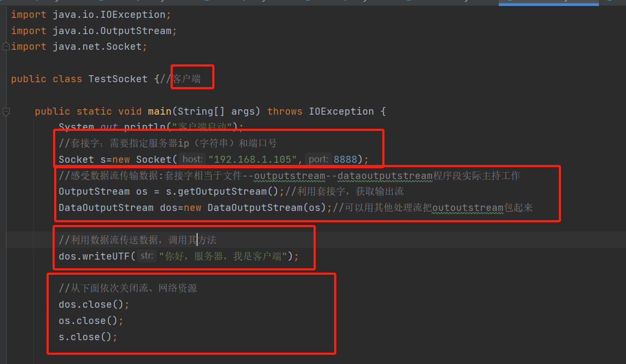Viewport: 626px width, 364px height.
Task: Click the 'dos.close();' line
Action: pos(94,304)
